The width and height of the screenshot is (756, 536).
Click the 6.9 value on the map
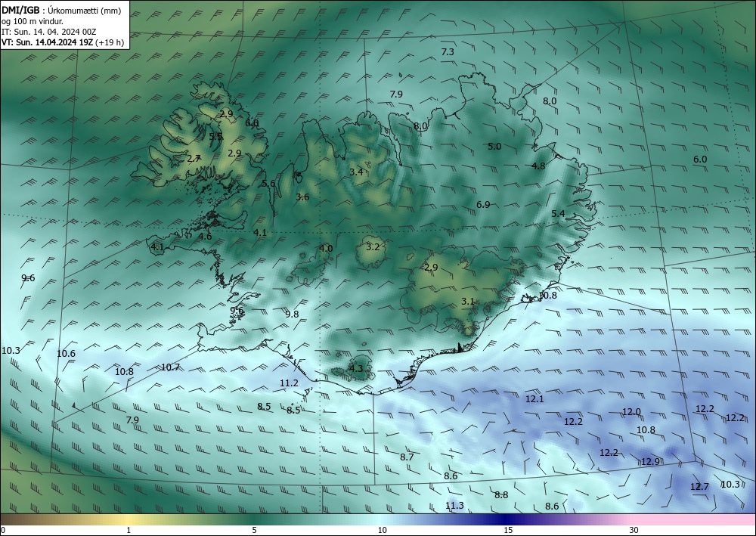tap(483, 204)
